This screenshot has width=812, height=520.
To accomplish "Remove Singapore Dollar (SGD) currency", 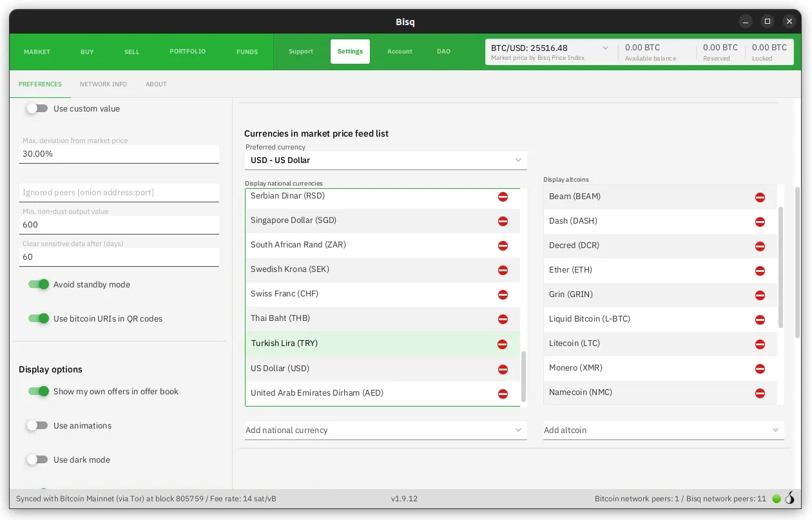I will [503, 221].
